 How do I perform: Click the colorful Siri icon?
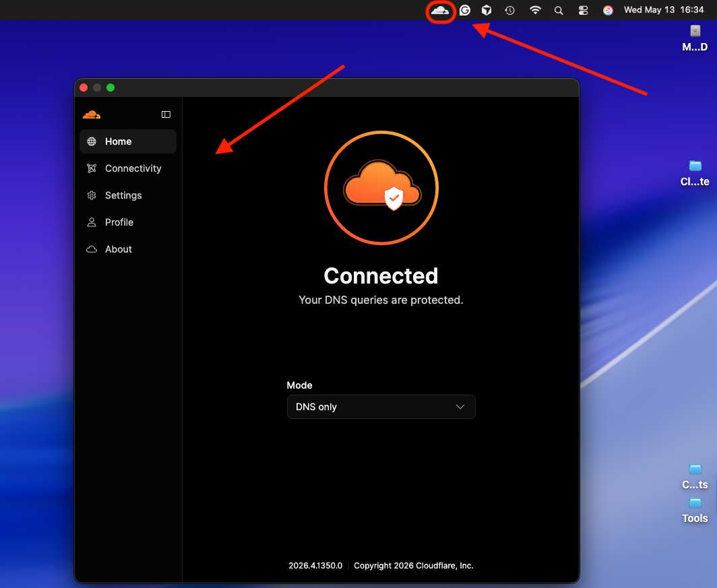click(x=608, y=10)
